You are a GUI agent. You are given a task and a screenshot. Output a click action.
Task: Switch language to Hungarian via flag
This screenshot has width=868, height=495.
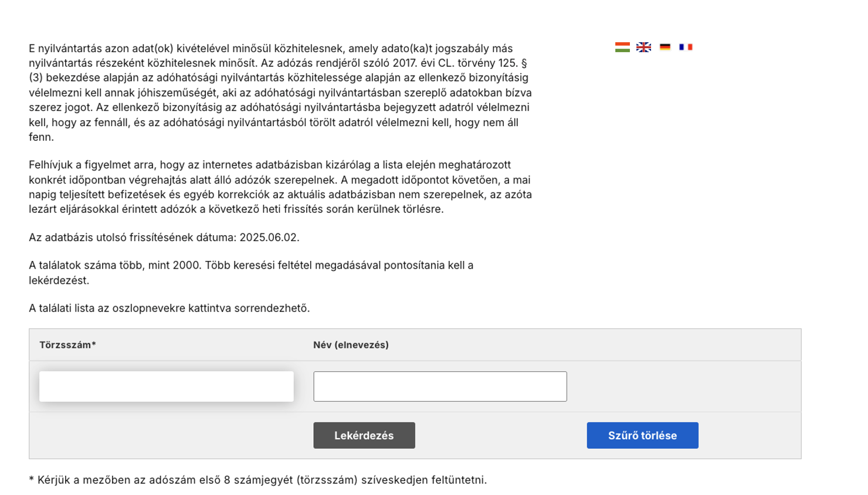click(x=622, y=47)
